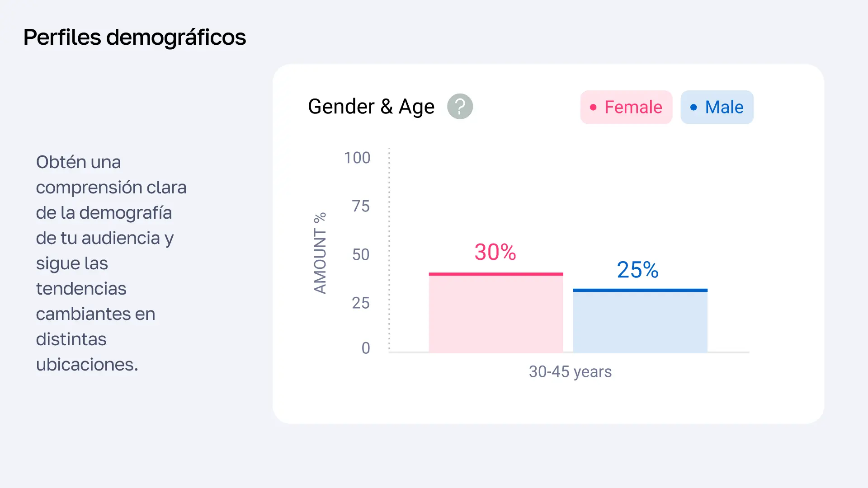
Task: Toggle the Male legend filter
Action: (x=717, y=107)
